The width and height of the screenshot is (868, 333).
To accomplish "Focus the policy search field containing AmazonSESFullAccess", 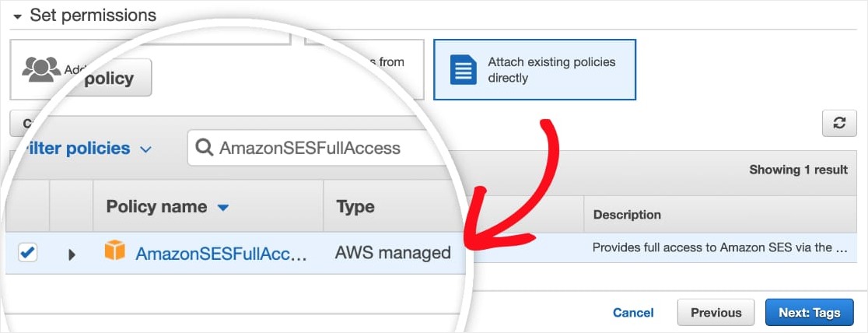I will 311,148.
